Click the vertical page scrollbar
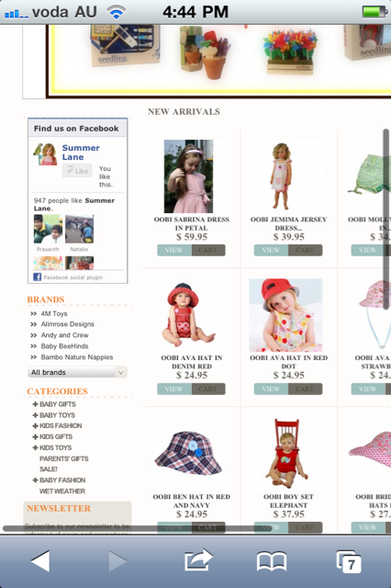Image resolution: width=391 pixels, height=588 pixels. [386, 220]
